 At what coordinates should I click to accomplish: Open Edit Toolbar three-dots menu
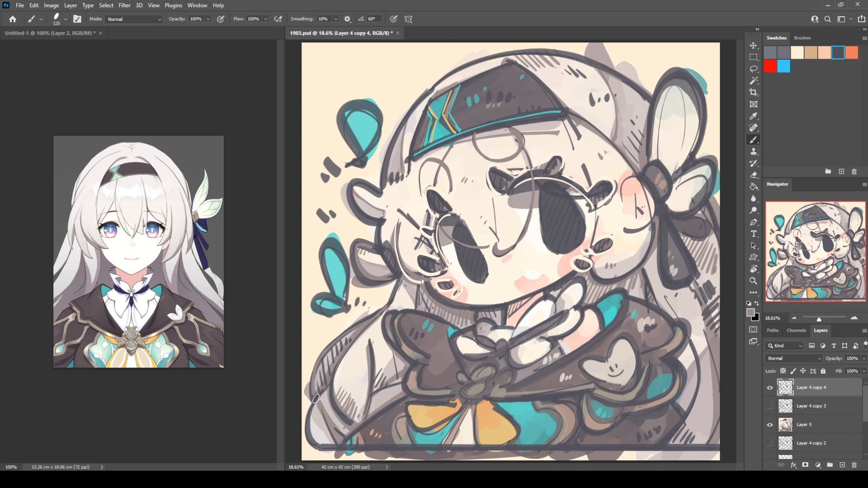(753, 293)
